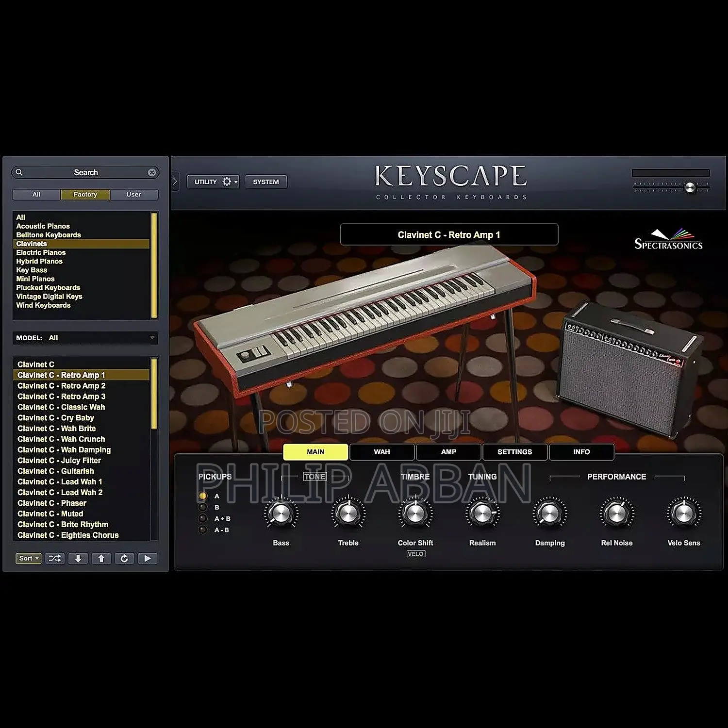Toggle the TONE section button
728x728 pixels.
315,477
